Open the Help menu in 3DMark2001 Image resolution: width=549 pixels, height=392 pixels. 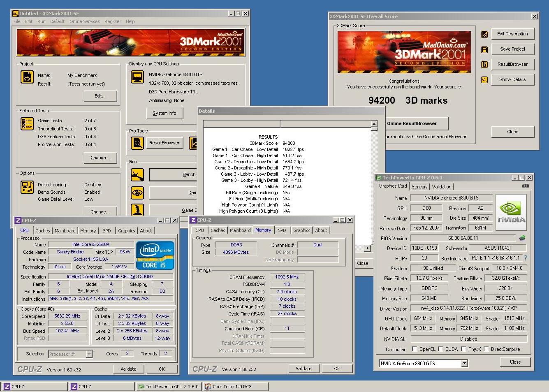130,21
